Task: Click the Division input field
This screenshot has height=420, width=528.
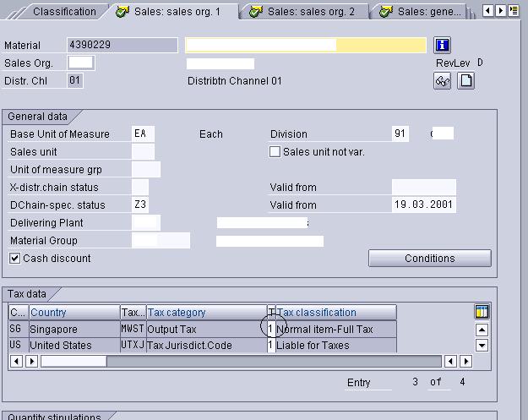Action: click(x=400, y=134)
